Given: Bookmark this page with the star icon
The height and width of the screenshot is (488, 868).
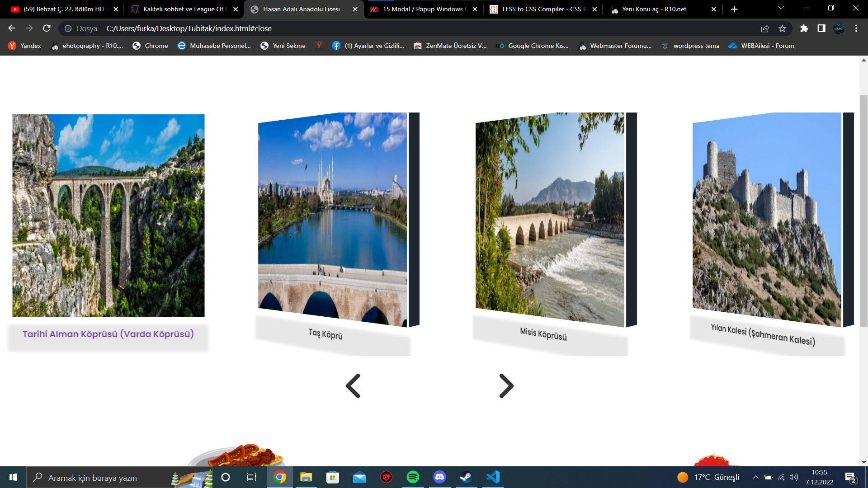Looking at the screenshot, I should coord(782,28).
